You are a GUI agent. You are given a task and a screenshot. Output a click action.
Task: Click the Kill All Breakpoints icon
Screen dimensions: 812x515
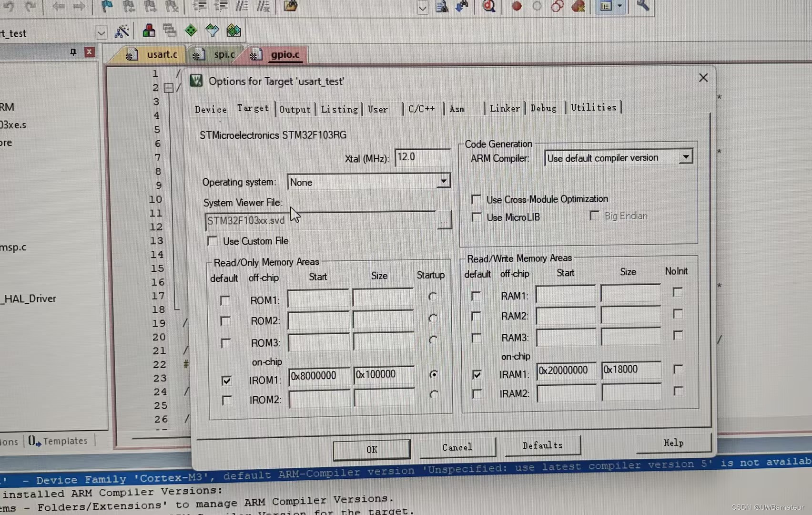click(x=578, y=7)
